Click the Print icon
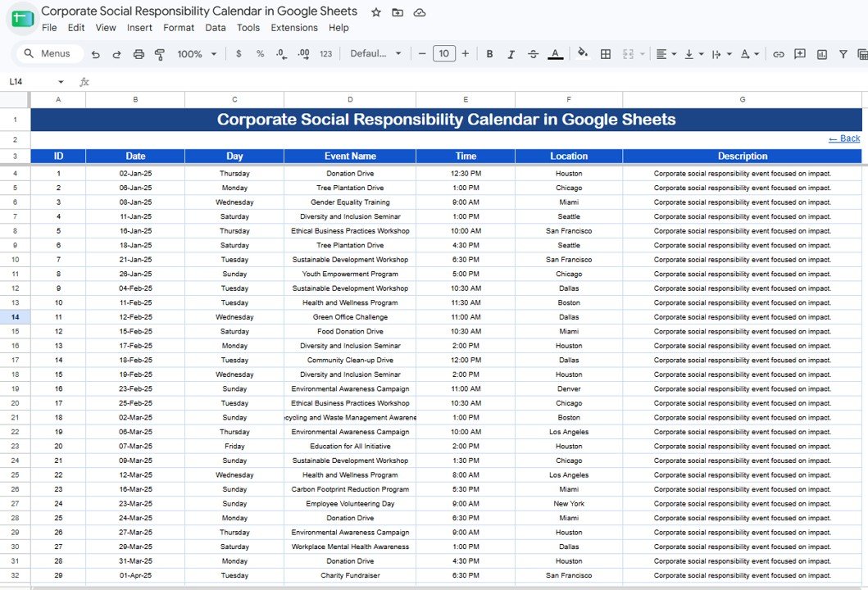The height and width of the screenshot is (590, 868). [x=139, y=54]
